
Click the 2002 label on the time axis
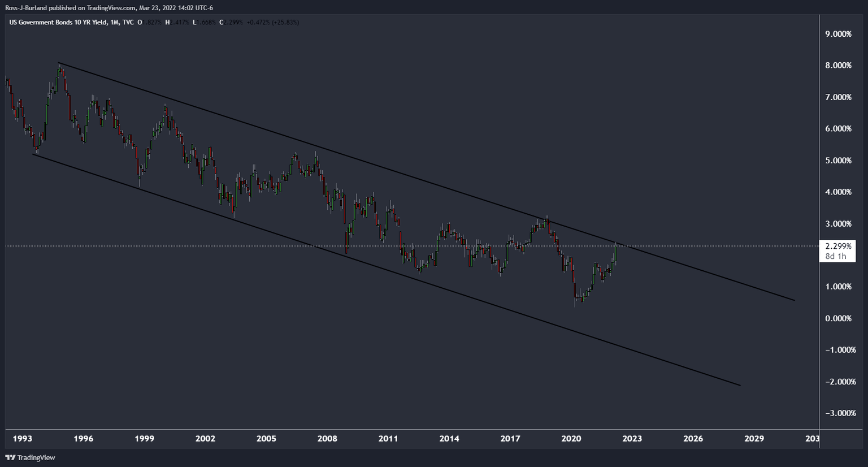point(205,439)
